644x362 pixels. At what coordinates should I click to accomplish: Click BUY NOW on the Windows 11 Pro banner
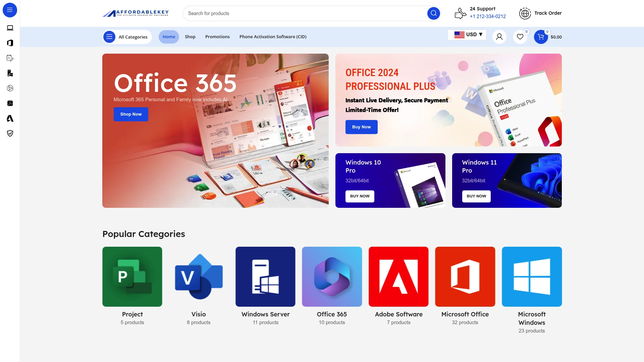[476, 196]
